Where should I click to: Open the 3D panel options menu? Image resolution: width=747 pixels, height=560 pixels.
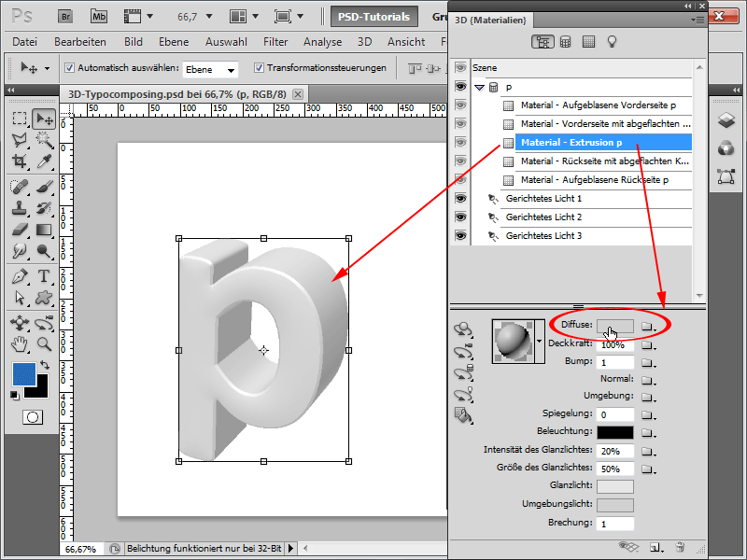pos(698,20)
